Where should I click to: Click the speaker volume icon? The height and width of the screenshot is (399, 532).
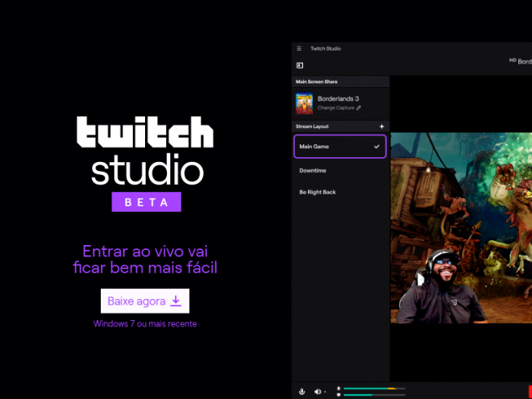[318, 392]
